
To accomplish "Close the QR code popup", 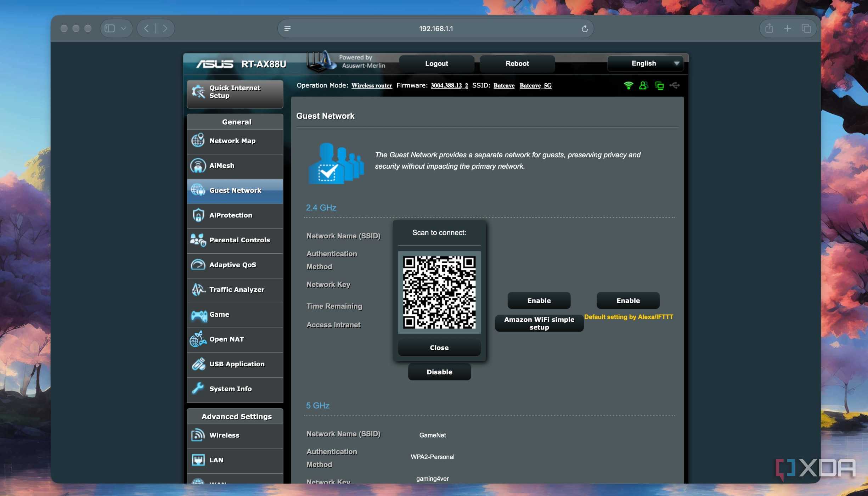I will coord(439,348).
